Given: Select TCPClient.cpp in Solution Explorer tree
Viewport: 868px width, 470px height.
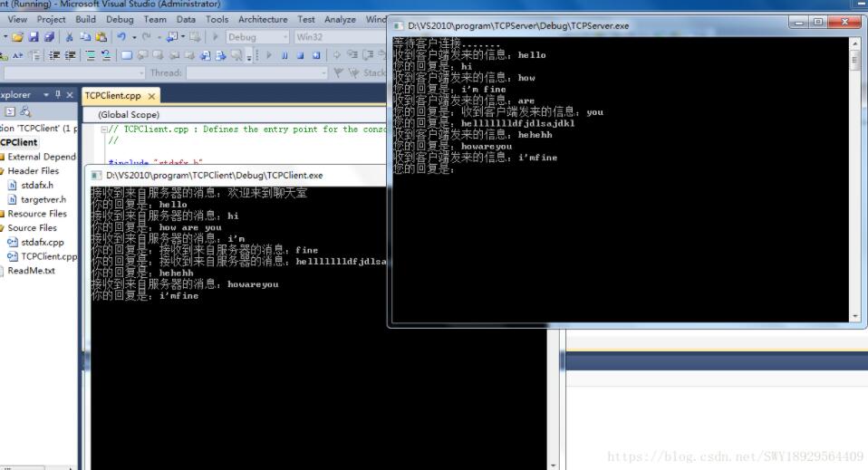Looking at the screenshot, I should tap(49, 256).
